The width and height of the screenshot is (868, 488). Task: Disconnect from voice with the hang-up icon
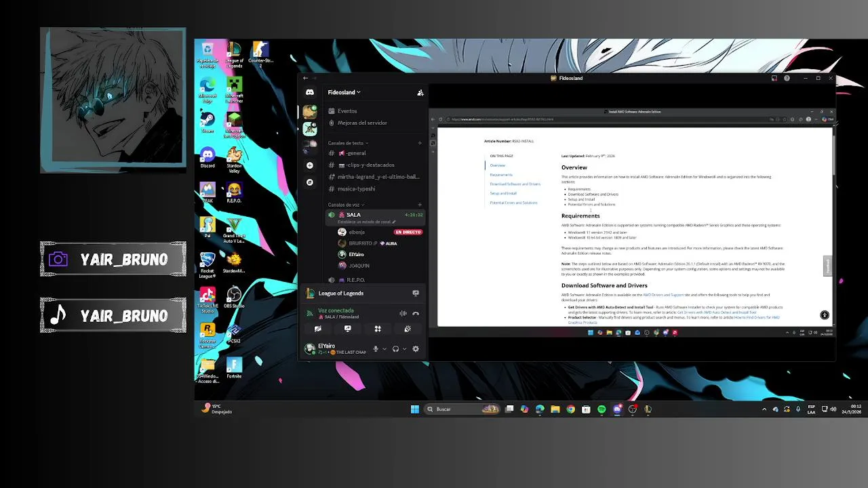click(416, 313)
